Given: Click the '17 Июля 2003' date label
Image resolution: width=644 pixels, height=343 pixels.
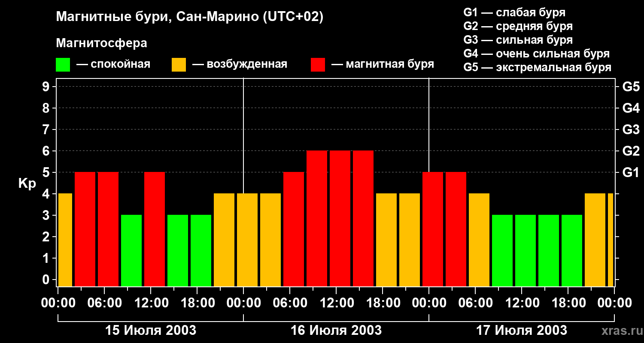Looking at the screenshot, I should click(x=522, y=331).
